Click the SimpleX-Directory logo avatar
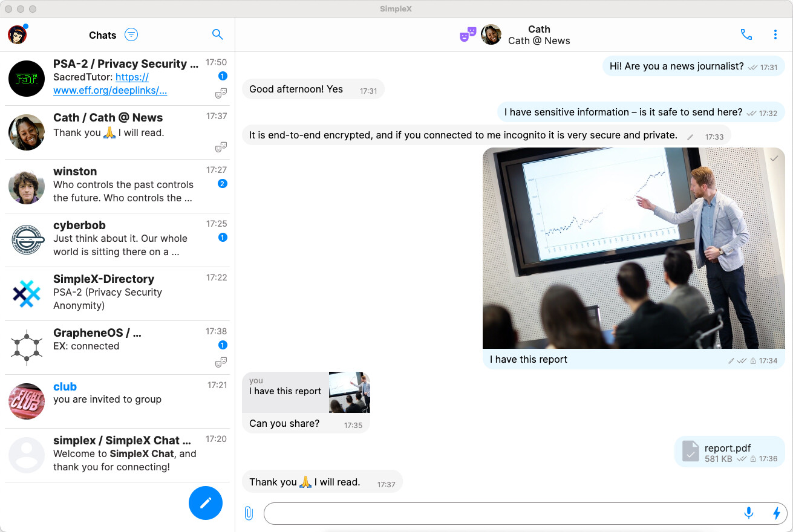Viewport: 793px width, 532px height. coord(27,294)
